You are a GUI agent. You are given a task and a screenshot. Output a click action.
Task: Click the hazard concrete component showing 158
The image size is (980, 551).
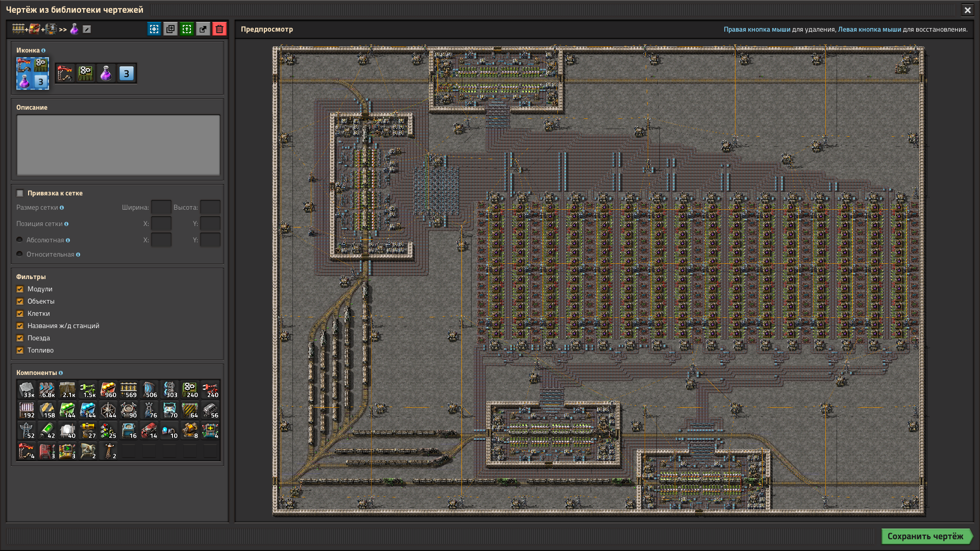click(x=47, y=410)
